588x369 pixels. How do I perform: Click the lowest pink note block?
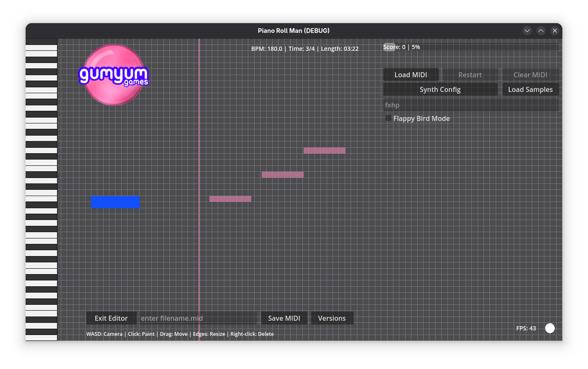coord(230,199)
